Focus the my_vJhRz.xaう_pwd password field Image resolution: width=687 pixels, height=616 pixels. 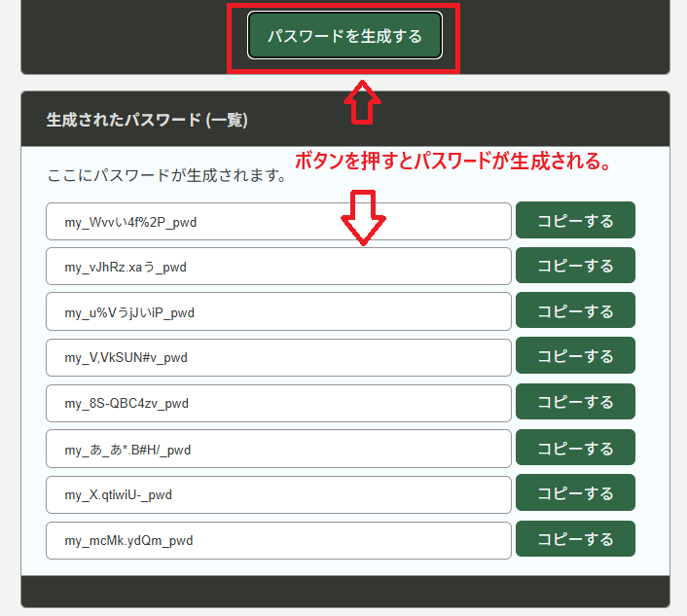[x=278, y=267]
